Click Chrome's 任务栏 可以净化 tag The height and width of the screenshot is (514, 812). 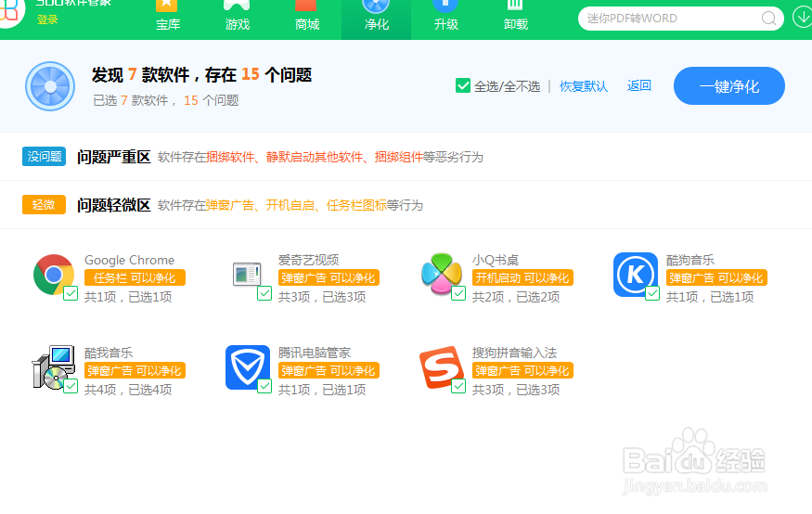click(135, 278)
